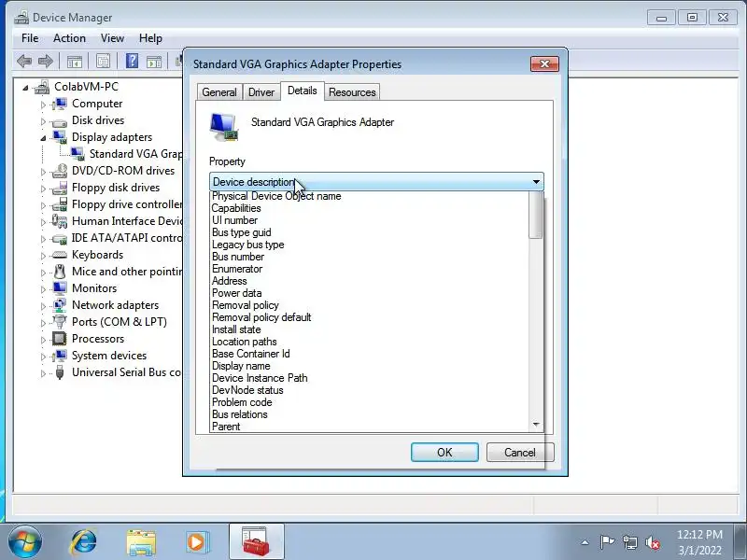Click the Monitors category icon

click(x=60, y=288)
